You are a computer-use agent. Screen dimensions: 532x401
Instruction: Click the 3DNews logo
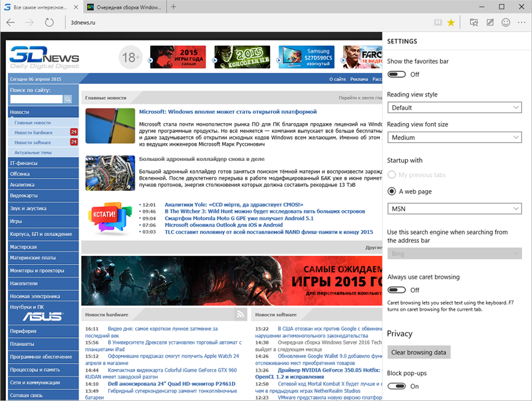pyautogui.click(x=45, y=57)
